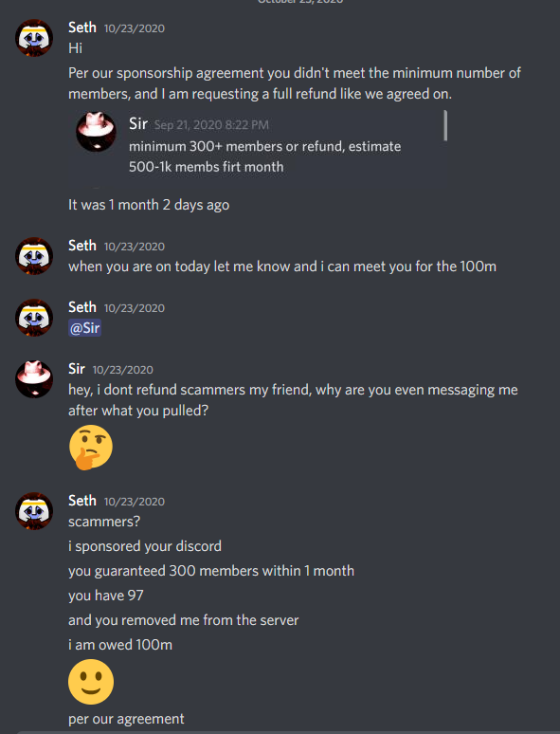Click the message 'i am owed 100m'
The width and height of the screenshot is (560, 734).
120,645
